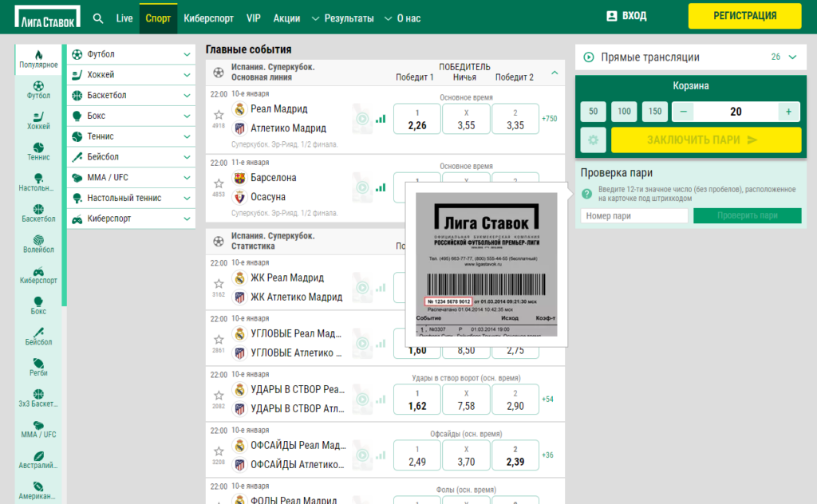
Task: Select odds 2,39 in the ОФСАЙДЫ row
Action: point(515,455)
